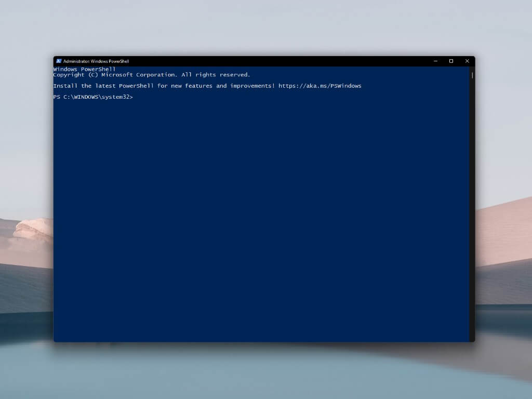Click the "Windows PowerShell" header line
The image size is (532, 399).
coord(84,69)
